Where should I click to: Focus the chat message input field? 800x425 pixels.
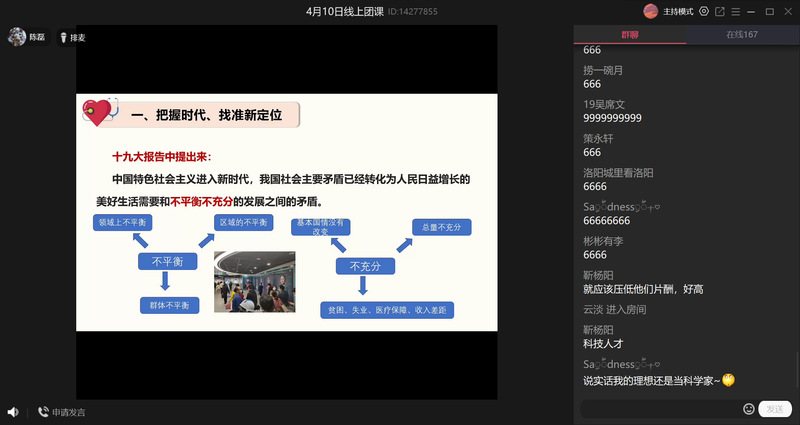tap(660, 409)
